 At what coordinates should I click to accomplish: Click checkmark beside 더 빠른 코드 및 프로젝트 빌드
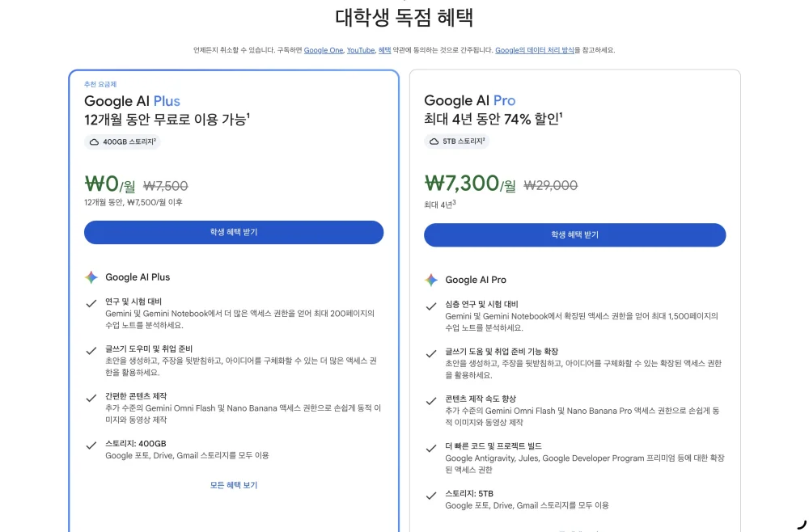coord(431,449)
